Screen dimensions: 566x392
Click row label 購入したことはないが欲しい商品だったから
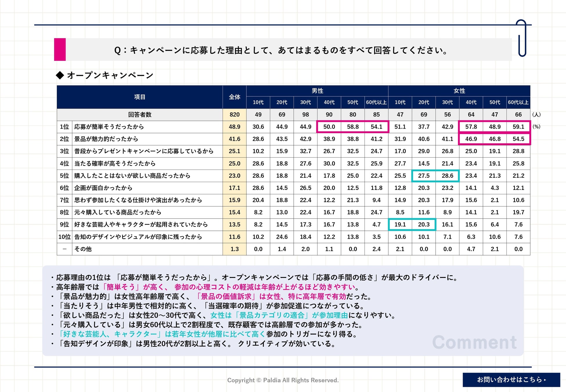tap(132, 176)
